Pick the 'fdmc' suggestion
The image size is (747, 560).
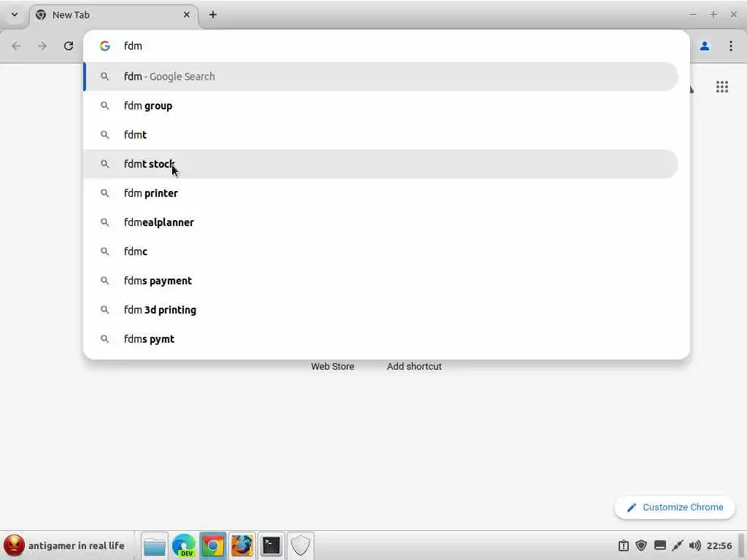pyautogui.click(x=381, y=252)
